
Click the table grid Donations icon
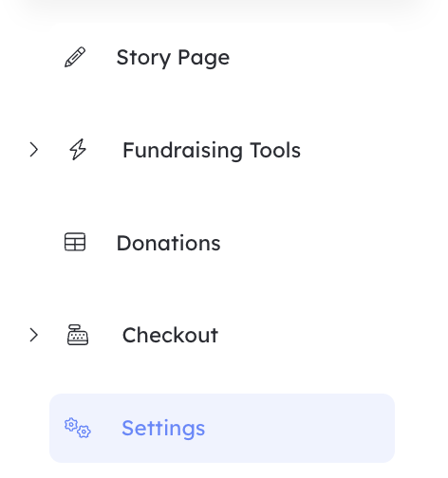click(x=75, y=242)
